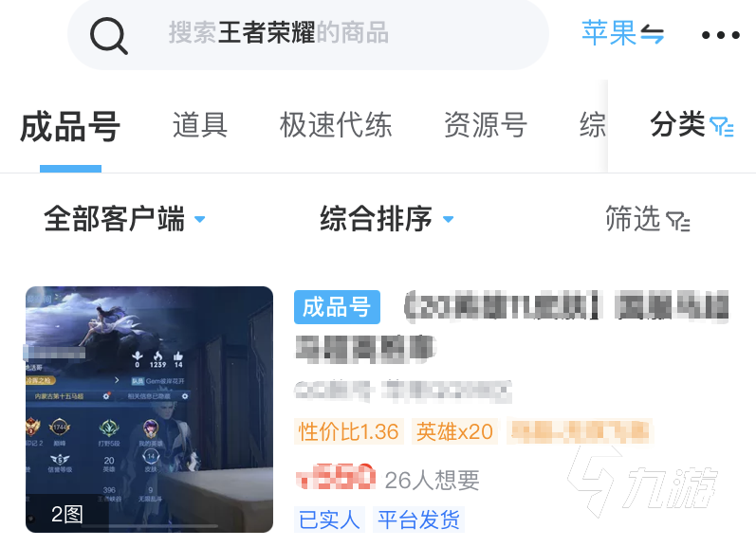Tap the 平台发货 delivery tag
The width and height of the screenshot is (756, 547).
pyautogui.click(x=418, y=520)
